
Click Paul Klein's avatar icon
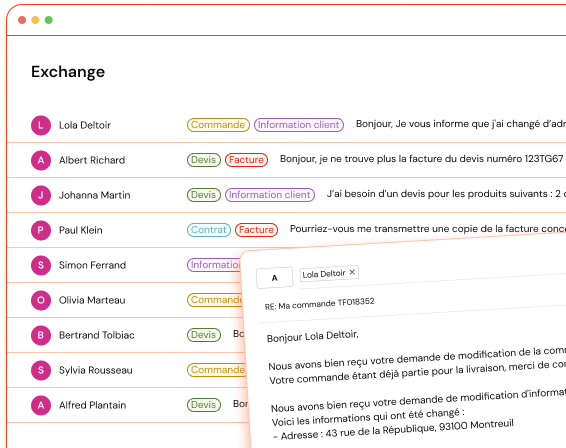coord(41,230)
